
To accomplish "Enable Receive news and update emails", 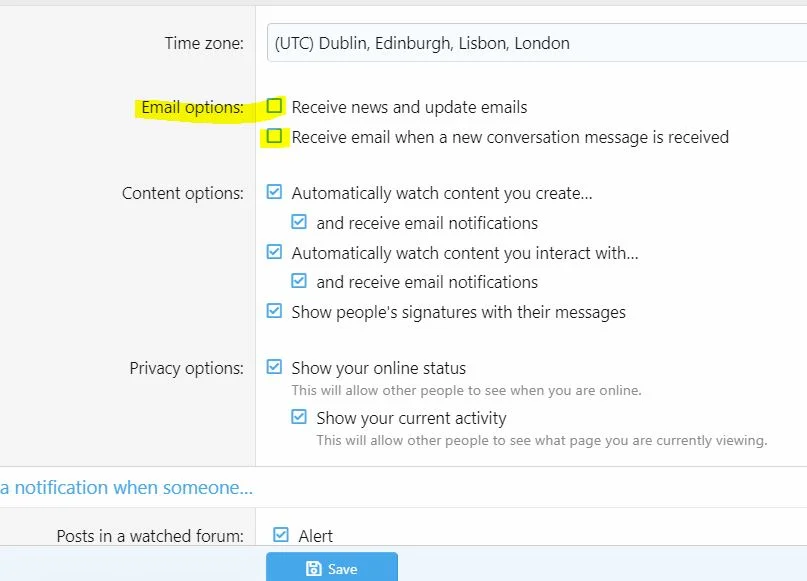I will [275, 106].
